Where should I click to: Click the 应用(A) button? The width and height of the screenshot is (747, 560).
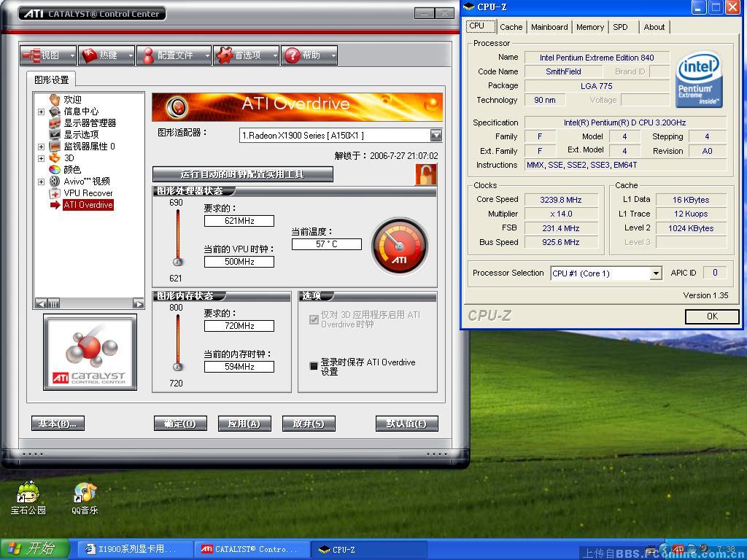pos(244,424)
